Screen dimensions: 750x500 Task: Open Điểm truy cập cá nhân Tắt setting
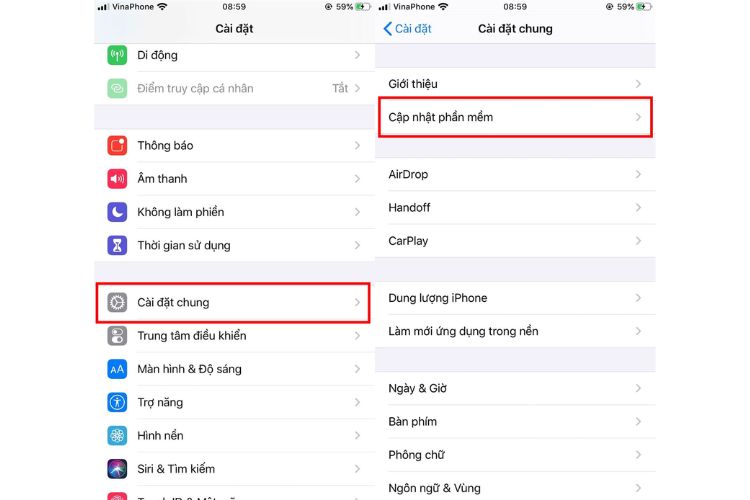point(234,88)
